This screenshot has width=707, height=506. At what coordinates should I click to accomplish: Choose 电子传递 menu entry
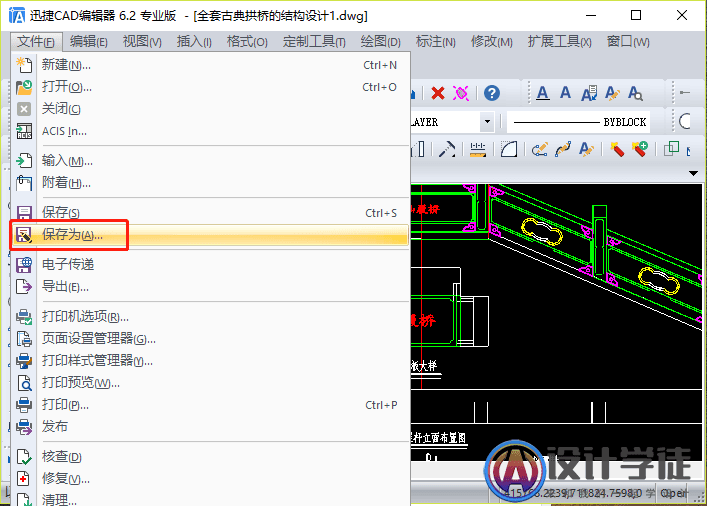coord(210,264)
